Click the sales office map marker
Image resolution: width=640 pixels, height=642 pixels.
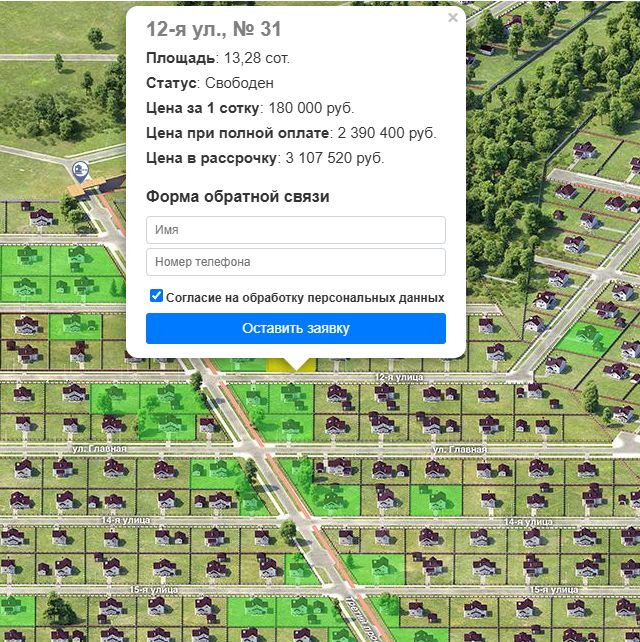(80, 171)
